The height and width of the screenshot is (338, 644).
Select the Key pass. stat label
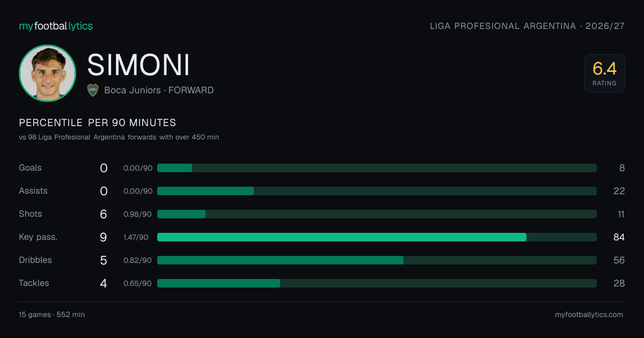click(x=38, y=237)
